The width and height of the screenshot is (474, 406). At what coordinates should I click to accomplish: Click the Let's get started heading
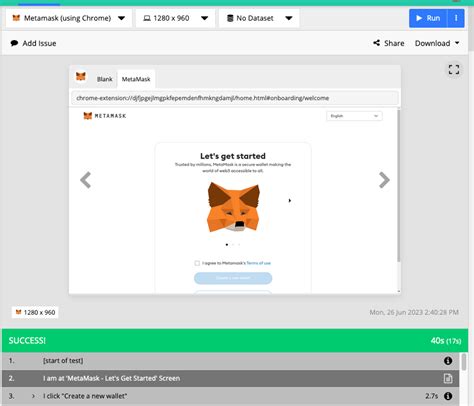coord(233,156)
